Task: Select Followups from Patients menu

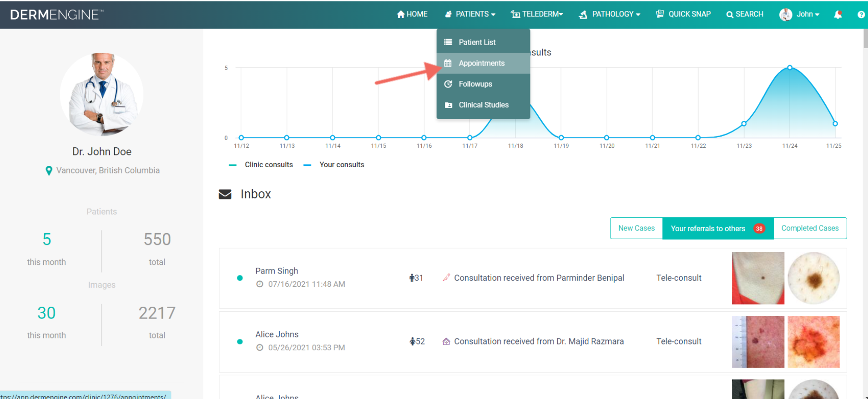Action: (x=483, y=84)
